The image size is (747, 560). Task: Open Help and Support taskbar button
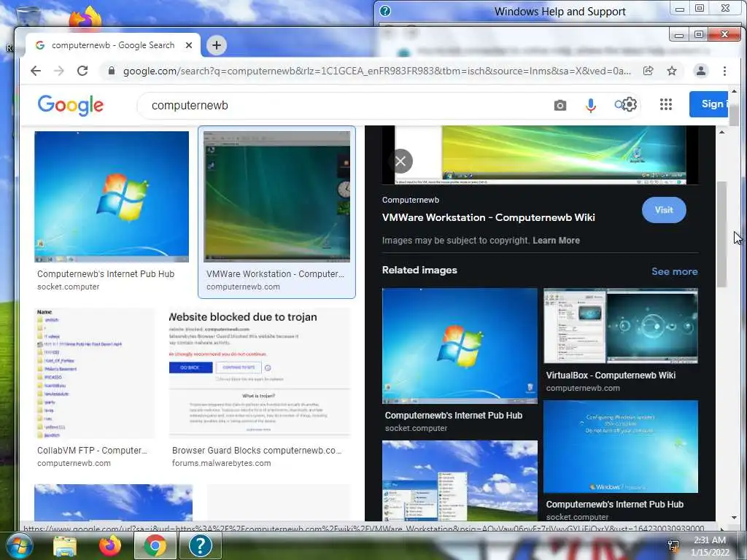coord(200,546)
